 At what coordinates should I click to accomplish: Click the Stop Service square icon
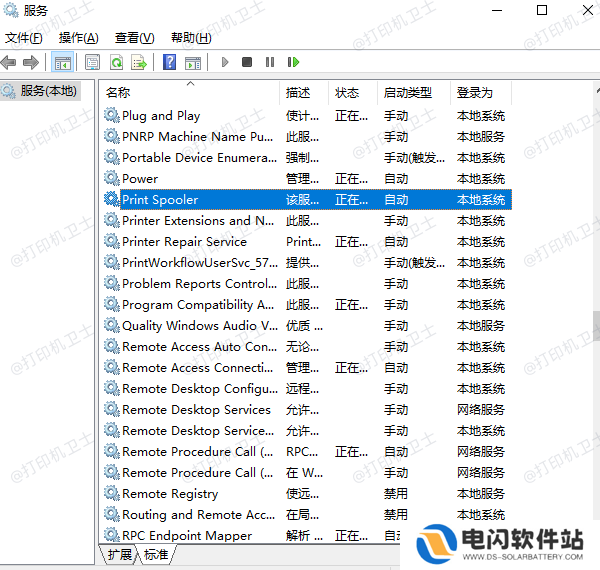[x=247, y=62]
